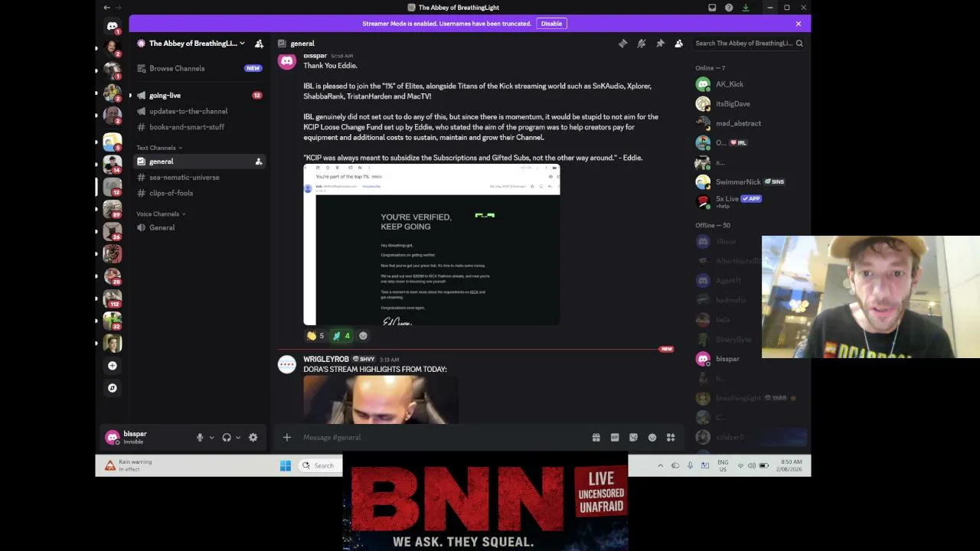The image size is (980, 551).
Task: Invite people via server header icon
Action: pos(259,44)
